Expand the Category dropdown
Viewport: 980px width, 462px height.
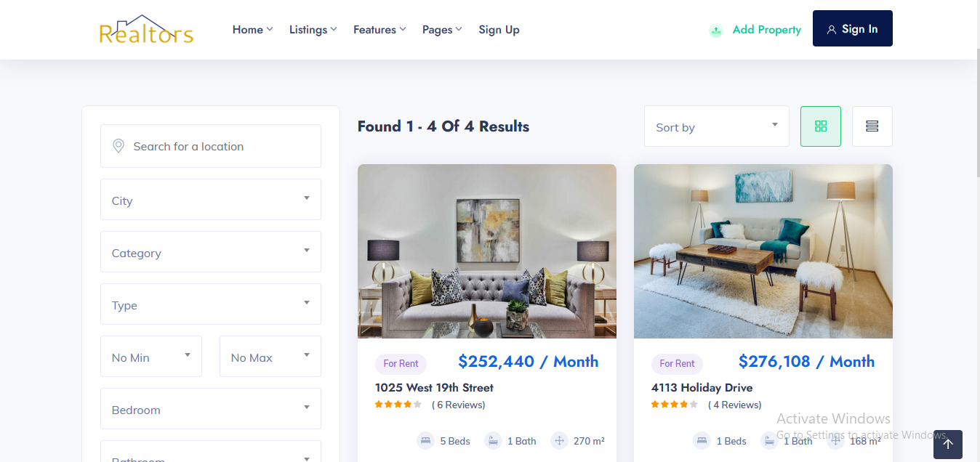tap(211, 252)
